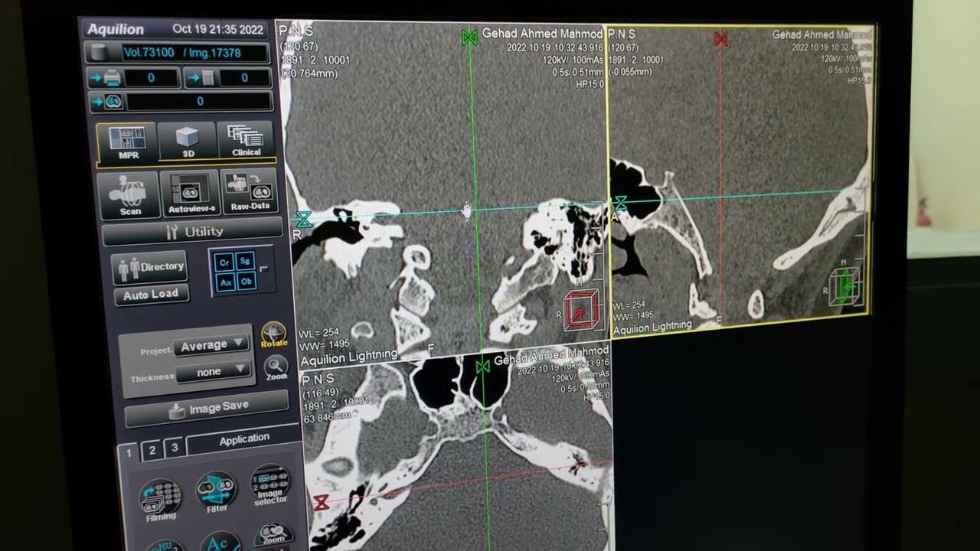Viewport: 980px width, 551px height.
Task: Click WW= 1495 in the coronal view
Action: click(325, 344)
